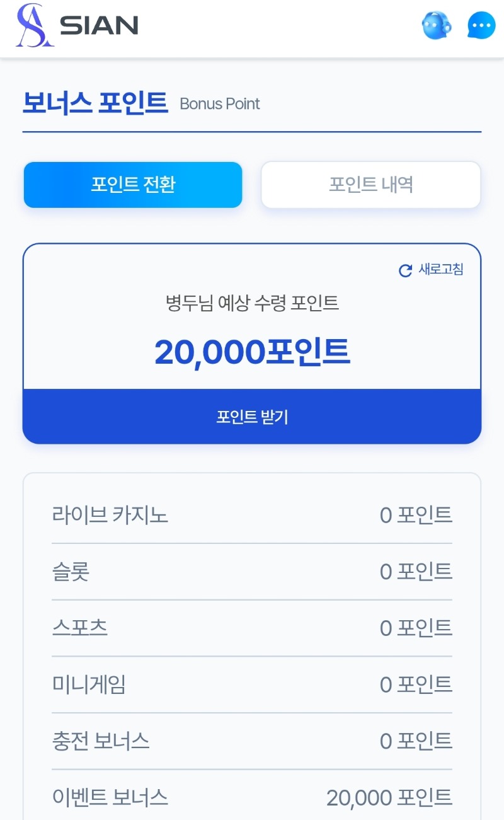Click the 라이브 카지노 0 포인트 value
Screen dimensions: 504x820
click(416, 516)
